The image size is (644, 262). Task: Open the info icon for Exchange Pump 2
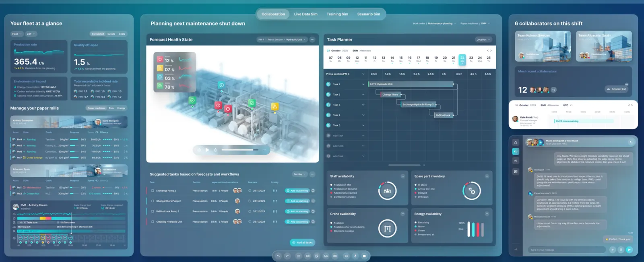313,191
